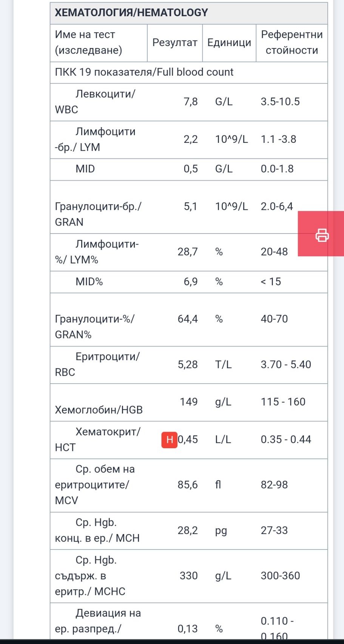Select the MID% row label
The image size is (344, 644).
pyautogui.click(x=89, y=282)
